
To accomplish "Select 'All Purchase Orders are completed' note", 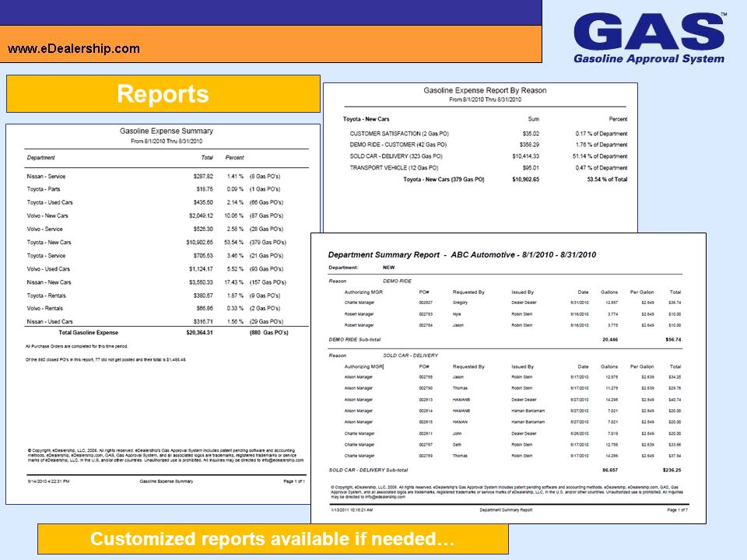I will click(x=77, y=346).
